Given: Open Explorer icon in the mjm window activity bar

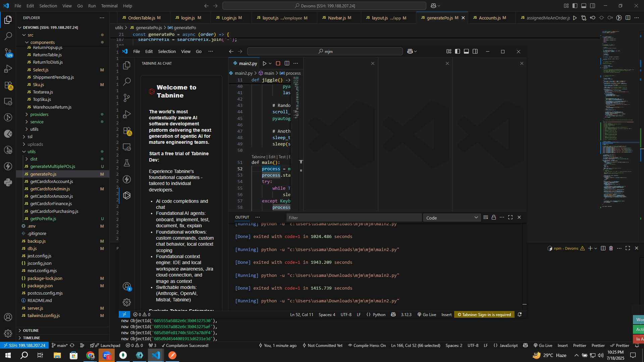Looking at the screenshot, I should click(127, 65).
